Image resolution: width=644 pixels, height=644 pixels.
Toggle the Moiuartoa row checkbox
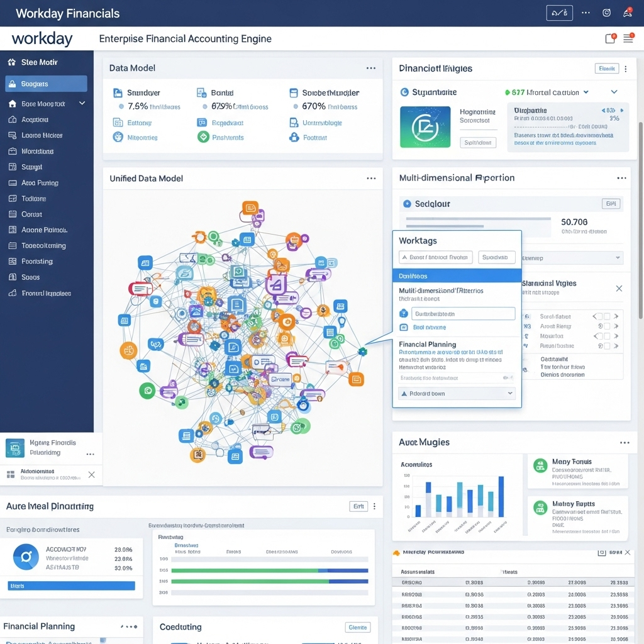tap(607, 336)
